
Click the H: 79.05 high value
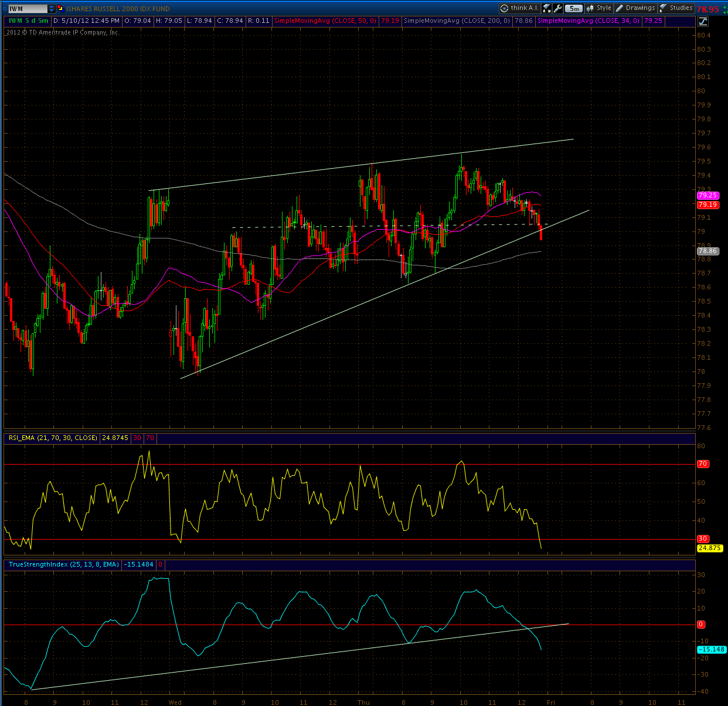pyautogui.click(x=169, y=21)
